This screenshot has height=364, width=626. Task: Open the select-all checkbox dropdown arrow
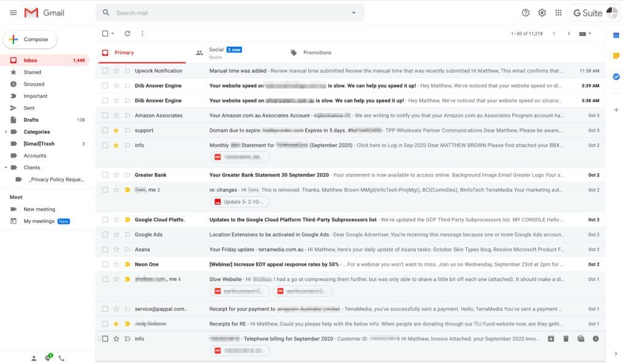[113, 34]
